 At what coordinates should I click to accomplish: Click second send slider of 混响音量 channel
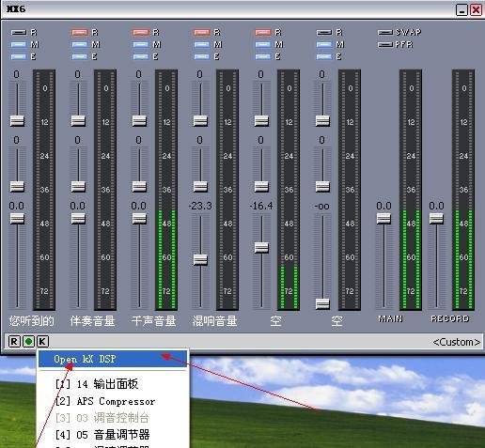tap(200, 186)
